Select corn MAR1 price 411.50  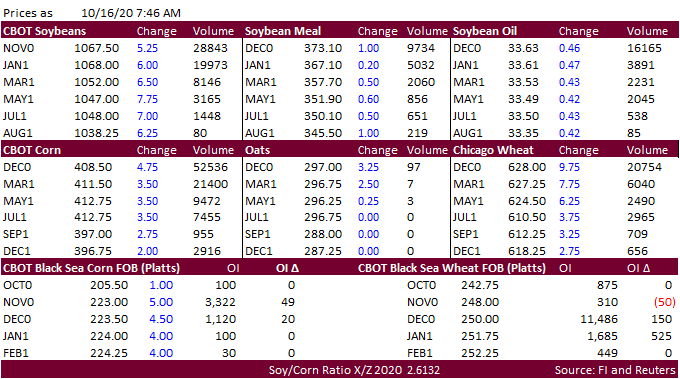click(x=93, y=184)
